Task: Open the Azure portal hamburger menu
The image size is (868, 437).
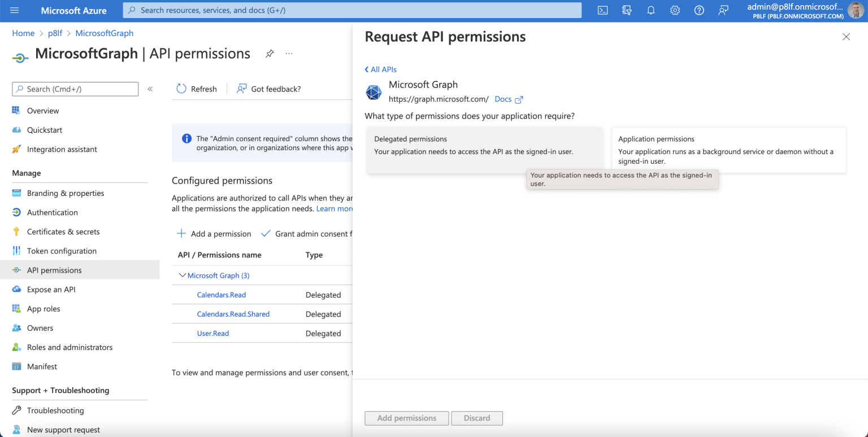Action: coord(15,10)
